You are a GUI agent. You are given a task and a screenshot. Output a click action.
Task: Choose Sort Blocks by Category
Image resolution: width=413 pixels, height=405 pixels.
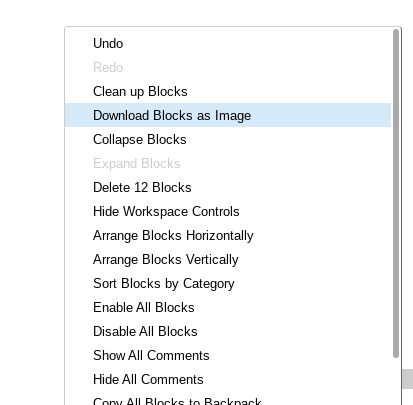(x=228, y=283)
